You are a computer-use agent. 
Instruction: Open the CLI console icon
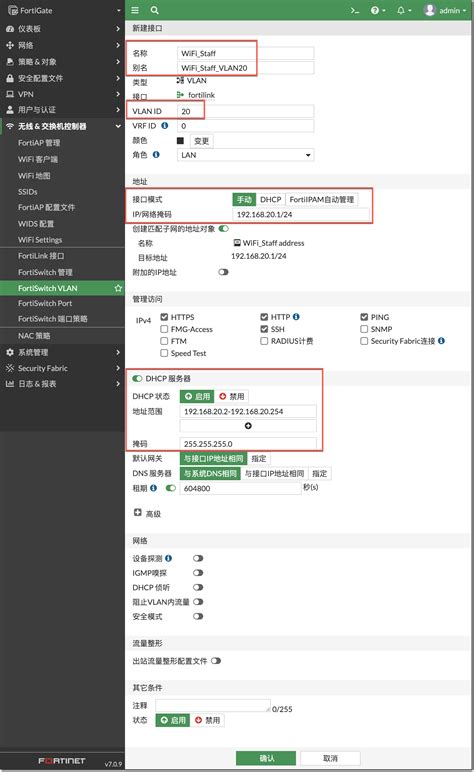[355, 10]
